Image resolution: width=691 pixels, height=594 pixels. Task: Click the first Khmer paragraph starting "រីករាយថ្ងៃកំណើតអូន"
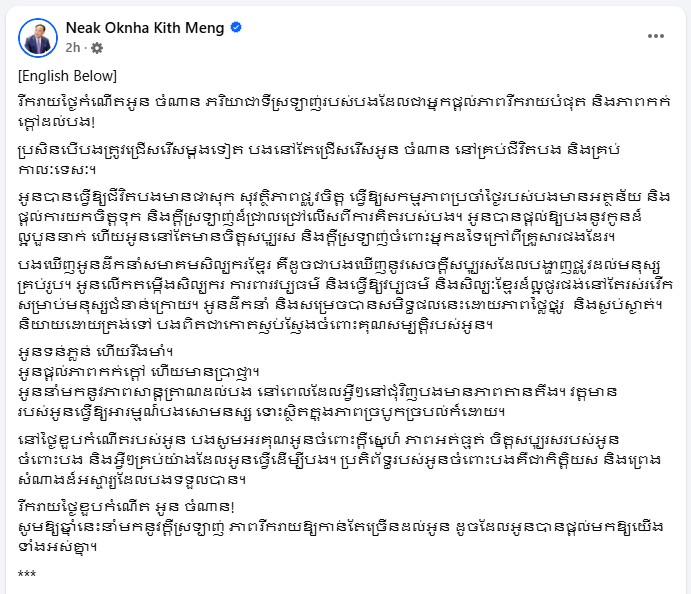click(330, 112)
